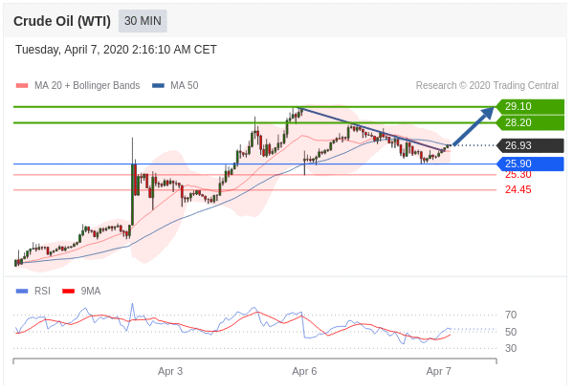The height and width of the screenshot is (392, 574).
Task: Click the black 26.93 current price tag
Action: pyautogui.click(x=530, y=145)
